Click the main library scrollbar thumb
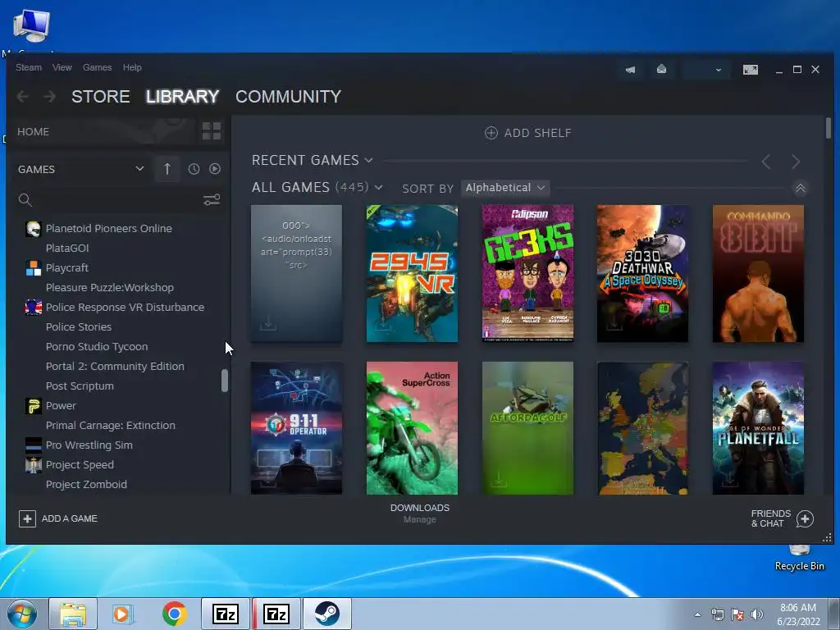Image resolution: width=840 pixels, height=630 pixels. tap(829, 129)
